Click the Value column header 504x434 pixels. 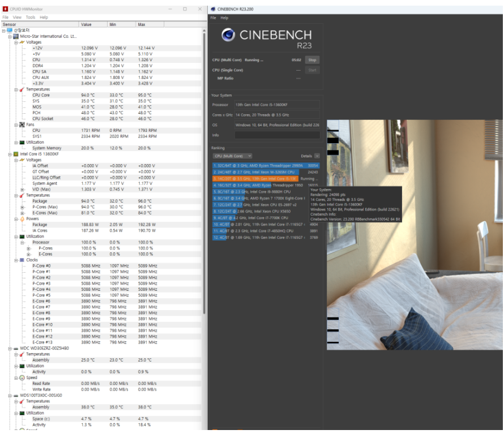[x=93, y=24]
